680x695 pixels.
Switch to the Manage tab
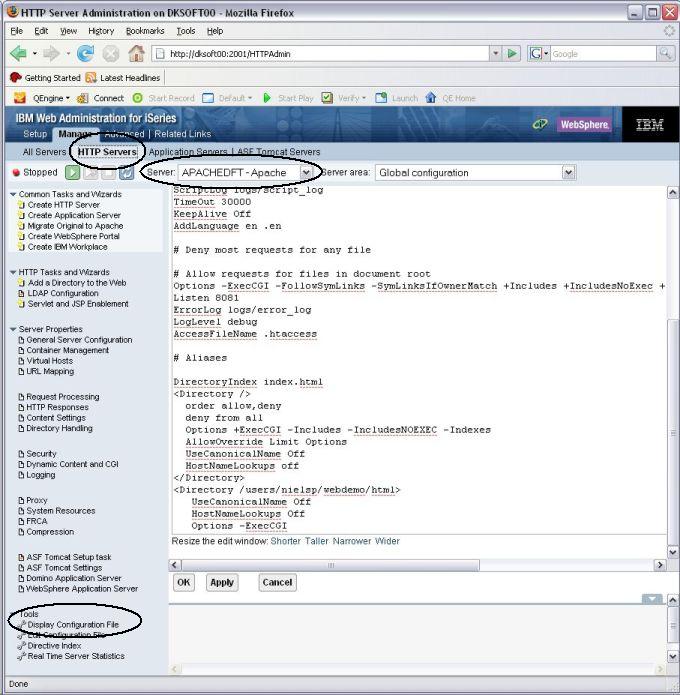click(x=74, y=134)
